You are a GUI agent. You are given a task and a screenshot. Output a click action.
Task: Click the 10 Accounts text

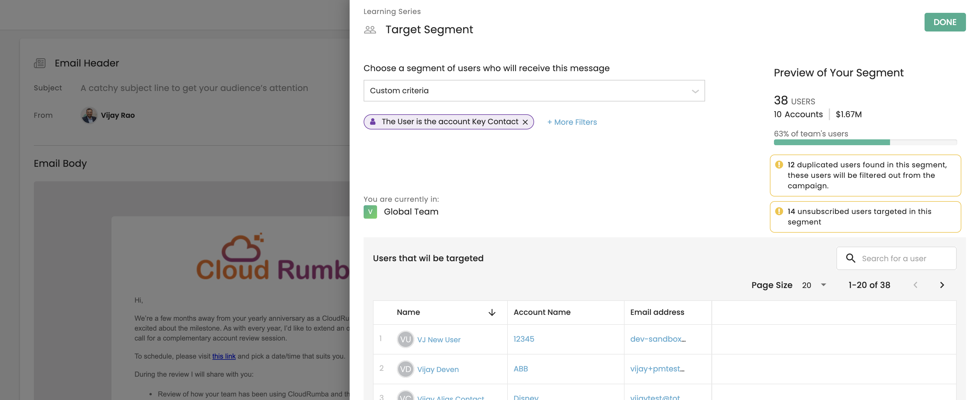pos(798,115)
